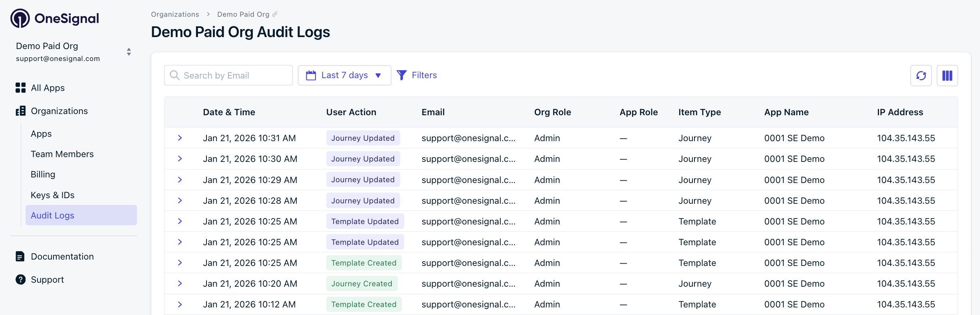Image resolution: width=980 pixels, height=315 pixels.
Task: Open Documentation link
Action: coord(62,256)
